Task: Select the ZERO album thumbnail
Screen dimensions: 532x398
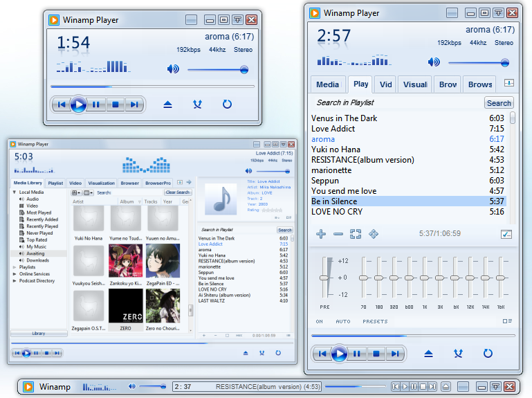Action: 125,306
